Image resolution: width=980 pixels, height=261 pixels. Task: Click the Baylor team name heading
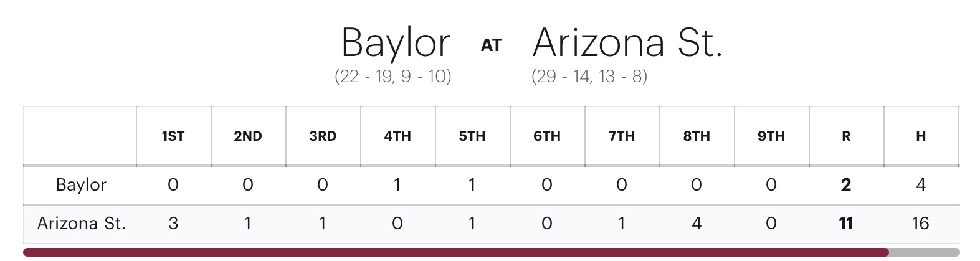(x=396, y=44)
